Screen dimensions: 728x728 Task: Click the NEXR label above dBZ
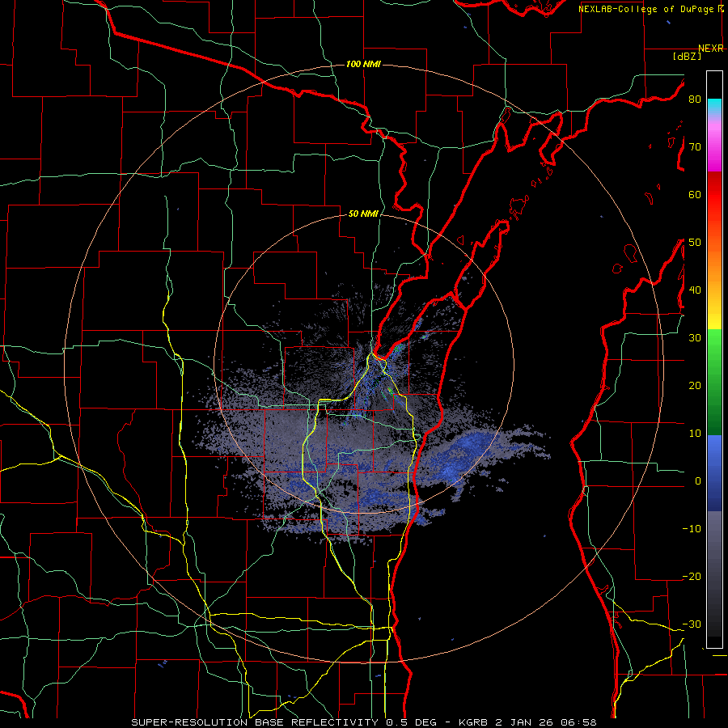tap(711, 49)
